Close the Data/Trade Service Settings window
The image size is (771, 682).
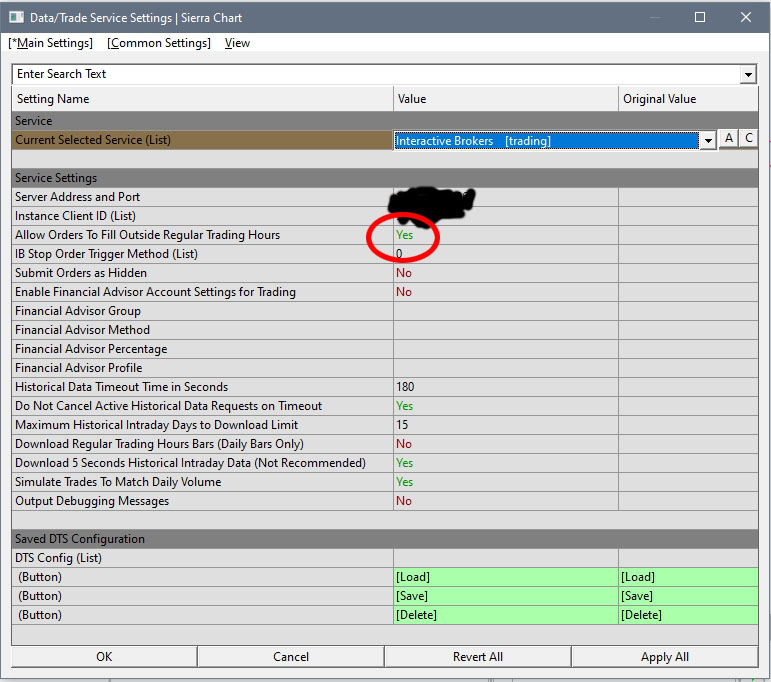(745, 17)
